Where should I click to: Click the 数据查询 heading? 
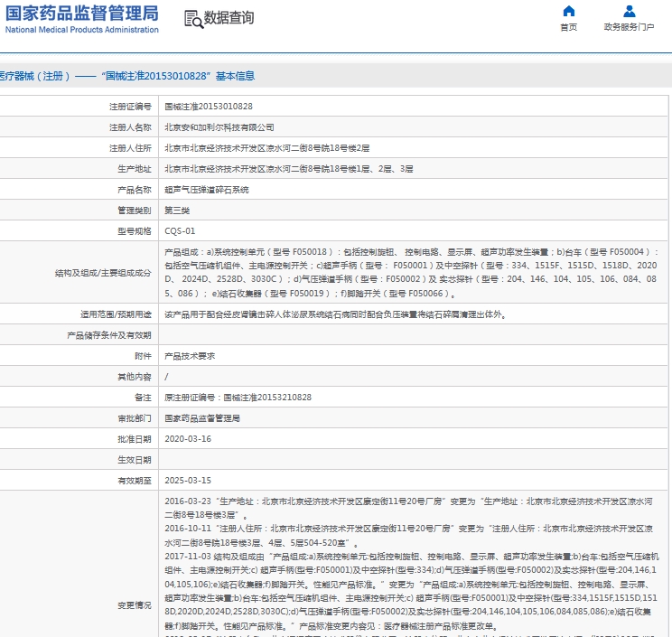click(229, 18)
